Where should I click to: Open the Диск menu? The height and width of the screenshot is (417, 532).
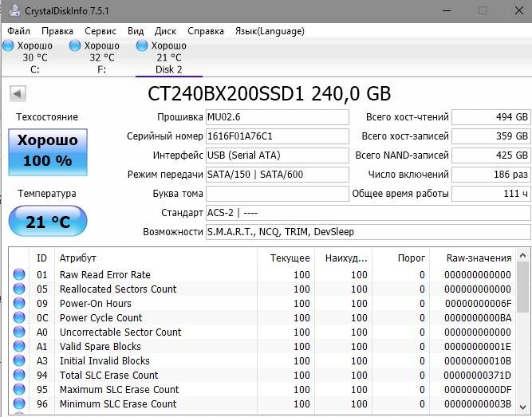click(x=165, y=31)
